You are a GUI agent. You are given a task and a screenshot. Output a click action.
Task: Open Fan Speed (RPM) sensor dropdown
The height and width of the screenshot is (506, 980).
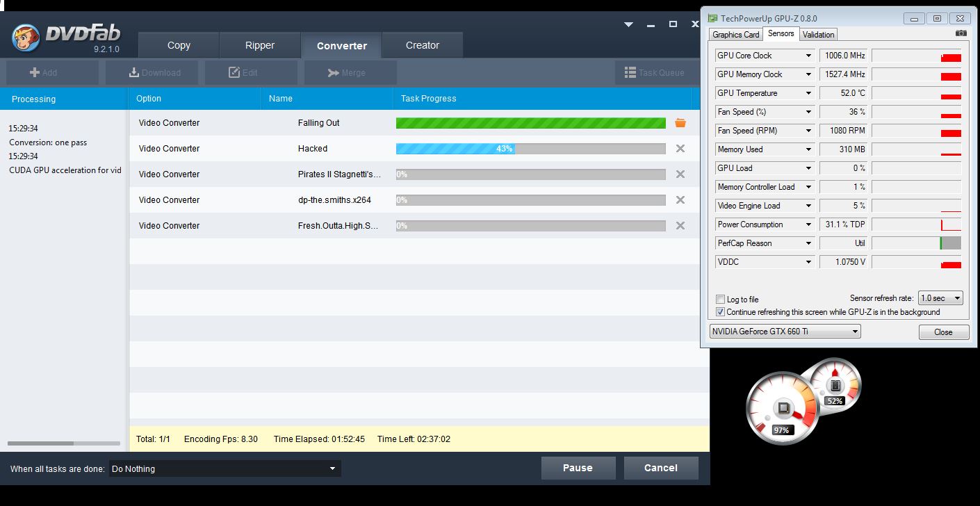coord(808,131)
